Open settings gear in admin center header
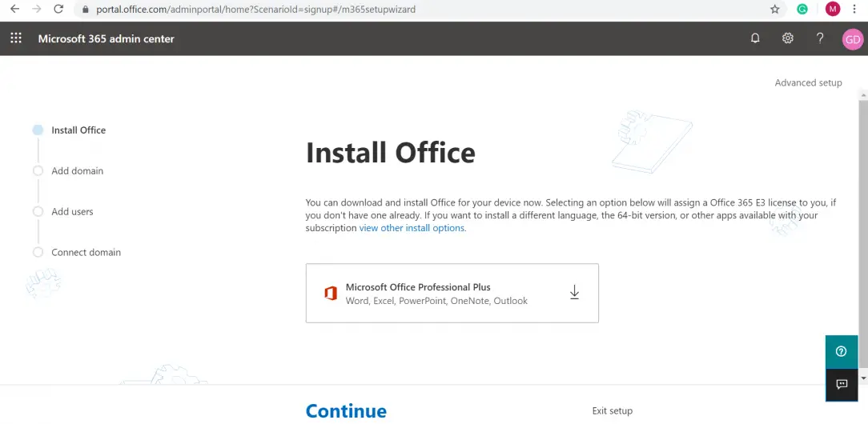 pyautogui.click(x=788, y=38)
